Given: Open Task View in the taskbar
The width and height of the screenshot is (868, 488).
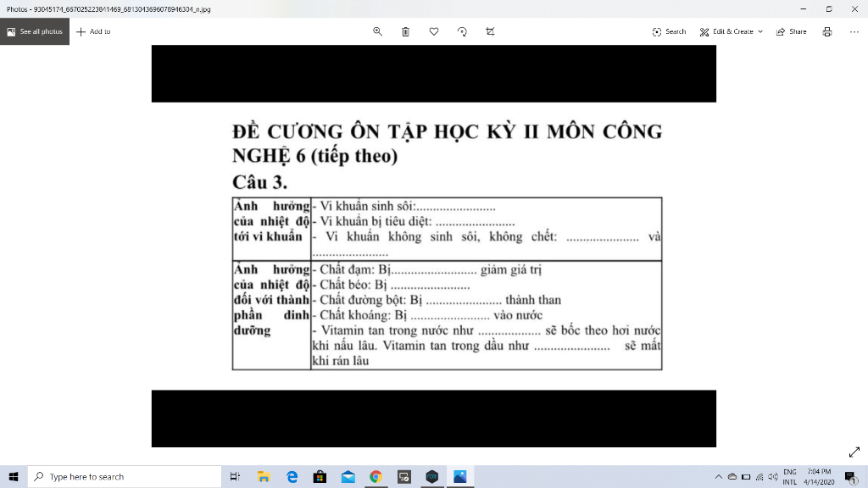Looking at the screenshot, I should [x=236, y=476].
